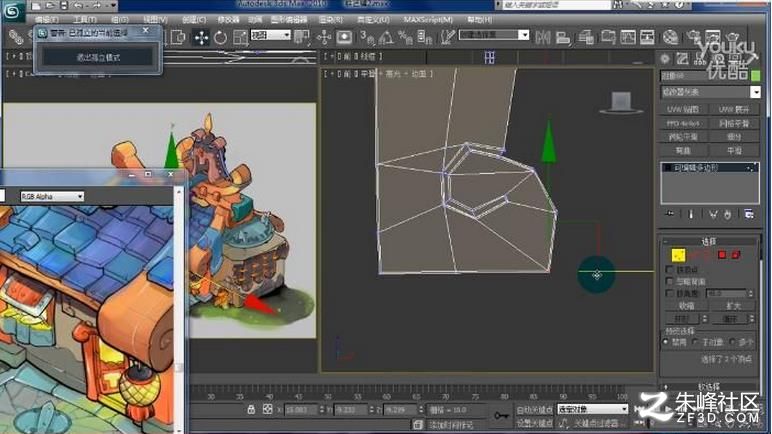Select yellow Vertex sub-object level icon
Viewport: 772px width, 434px height.
678,255
